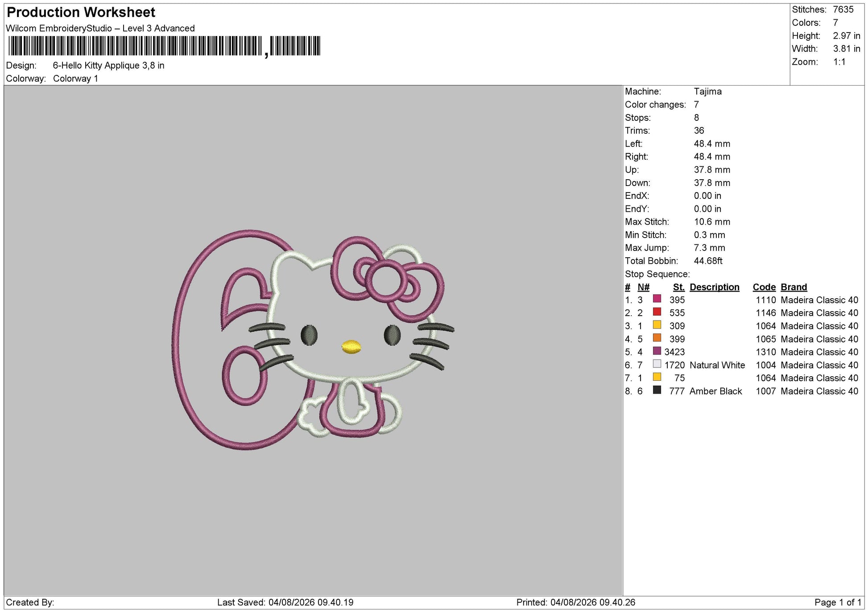Click the Color changes value 7
The height and width of the screenshot is (613, 868).
696,105
